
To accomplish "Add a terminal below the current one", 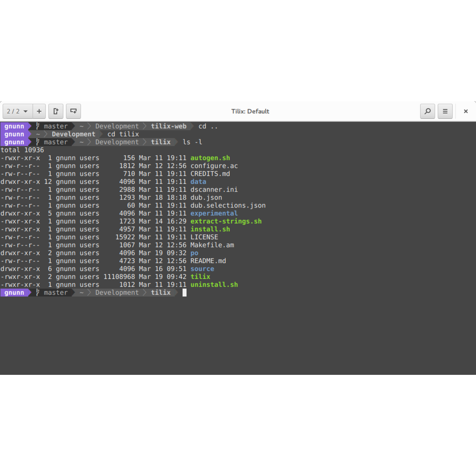I will click(73, 111).
